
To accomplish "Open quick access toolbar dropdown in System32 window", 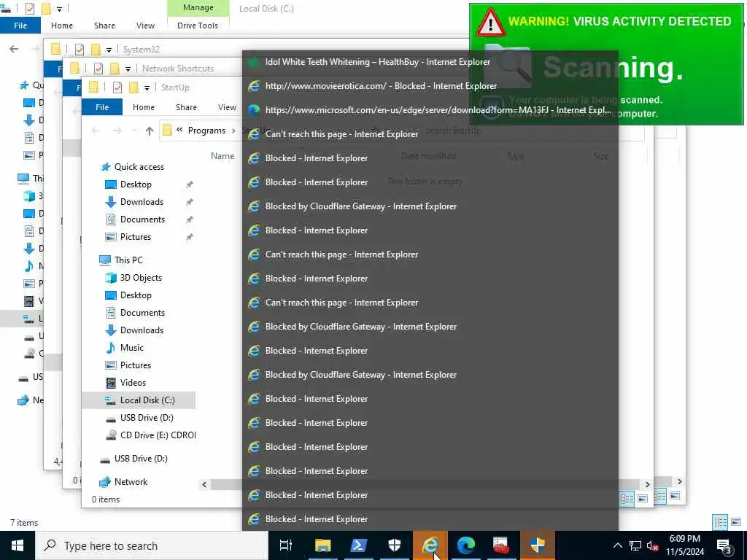I will pyautogui.click(x=109, y=50).
